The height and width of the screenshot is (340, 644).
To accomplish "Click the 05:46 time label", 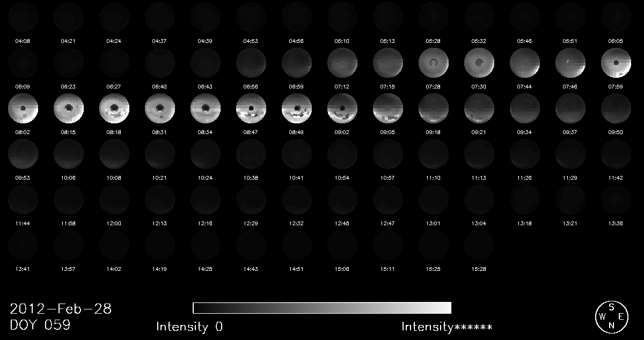I will tap(525, 41).
